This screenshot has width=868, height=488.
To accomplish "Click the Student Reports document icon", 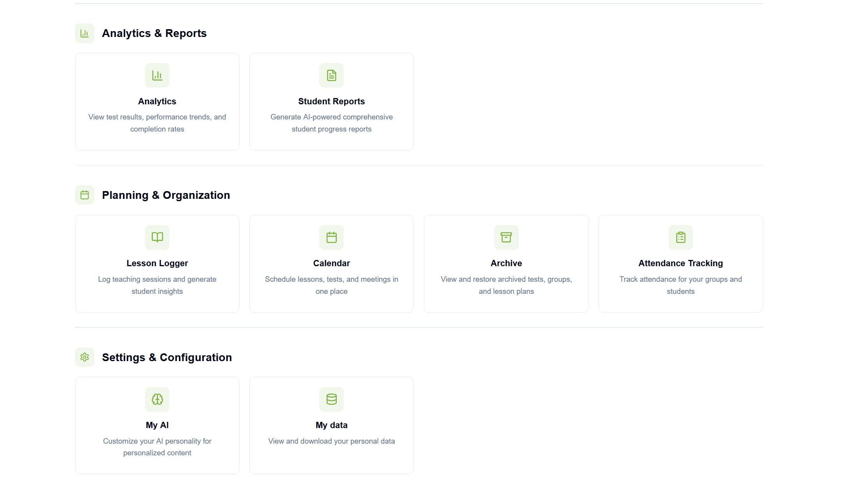I will click(331, 75).
